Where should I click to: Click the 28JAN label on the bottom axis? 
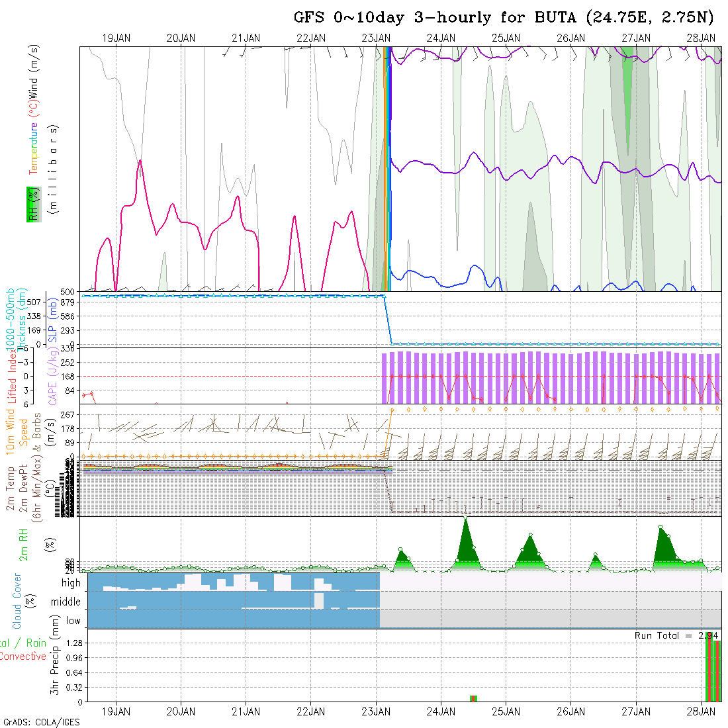701,711
